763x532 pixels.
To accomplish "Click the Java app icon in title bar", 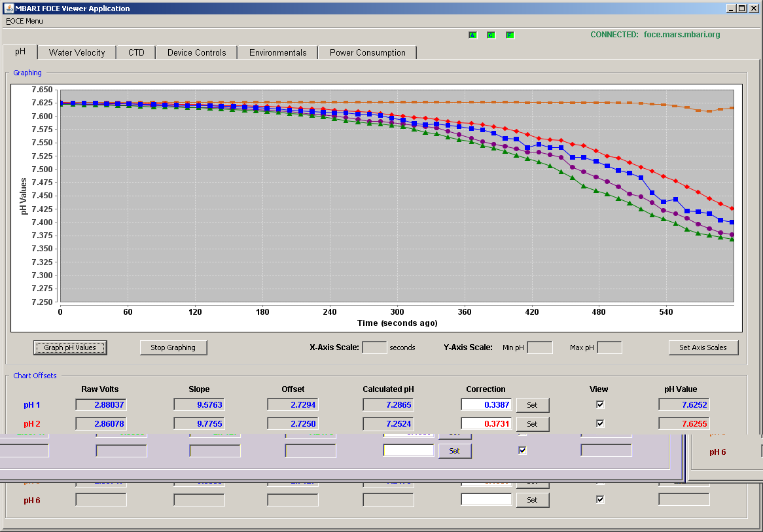I will click(9, 8).
